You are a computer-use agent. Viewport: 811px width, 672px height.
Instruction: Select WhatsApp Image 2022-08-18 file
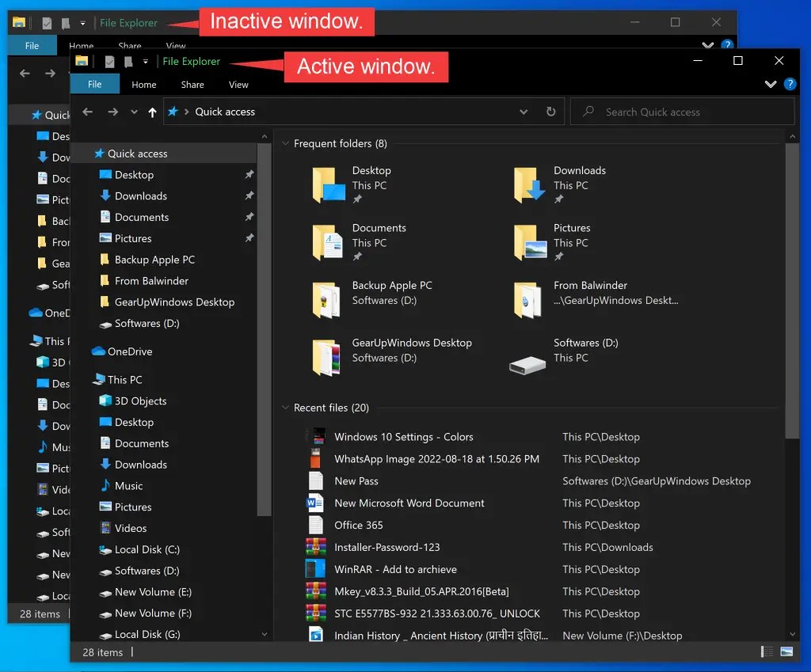[x=436, y=459]
